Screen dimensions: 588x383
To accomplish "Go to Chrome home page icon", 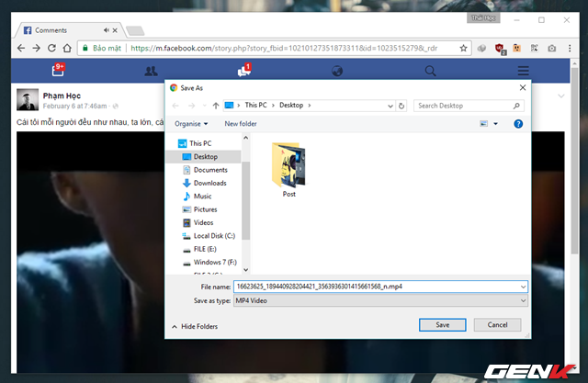I will (x=67, y=48).
